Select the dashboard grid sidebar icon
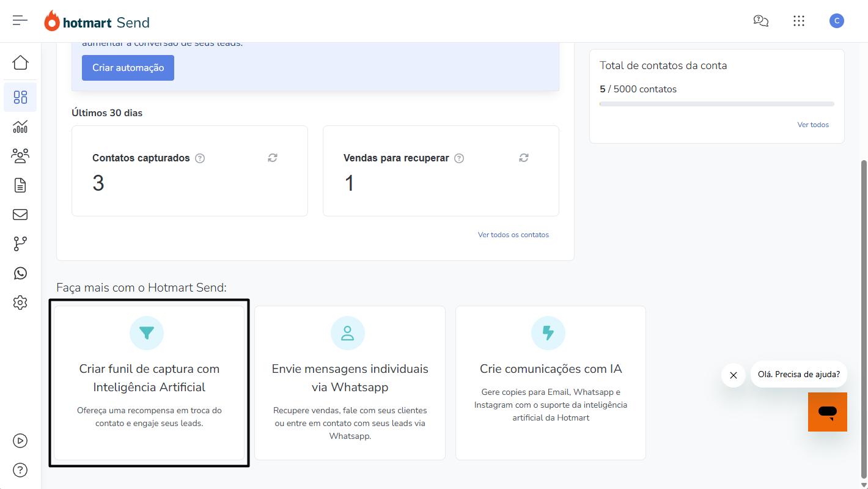868x489 pixels. click(x=20, y=97)
